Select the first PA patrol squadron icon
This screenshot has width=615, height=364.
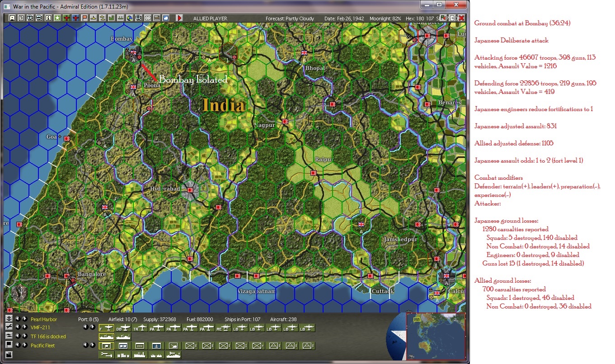pyautogui.click(x=157, y=328)
